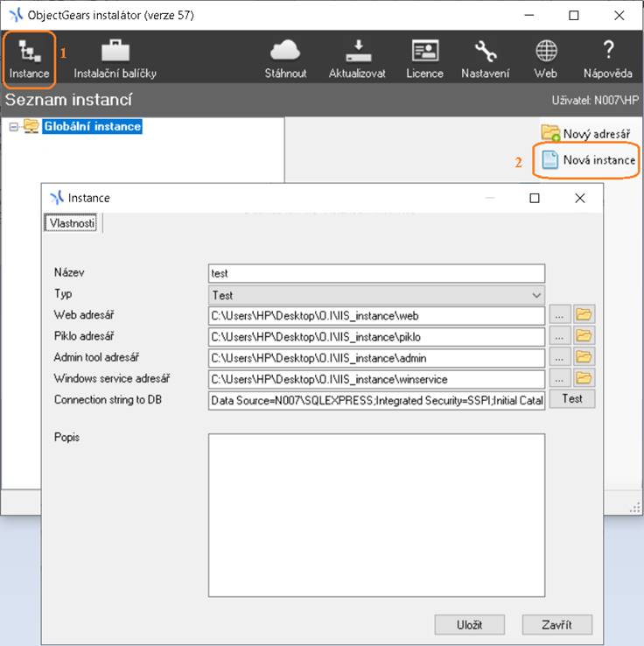
Task: Browse for Web adresář with ellipsis button
Action: pyautogui.click(x=560, y=315)
